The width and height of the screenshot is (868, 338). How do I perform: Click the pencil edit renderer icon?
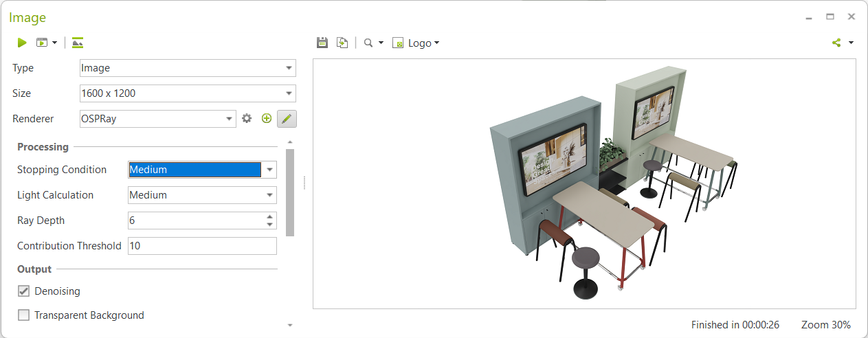[287, 119]
